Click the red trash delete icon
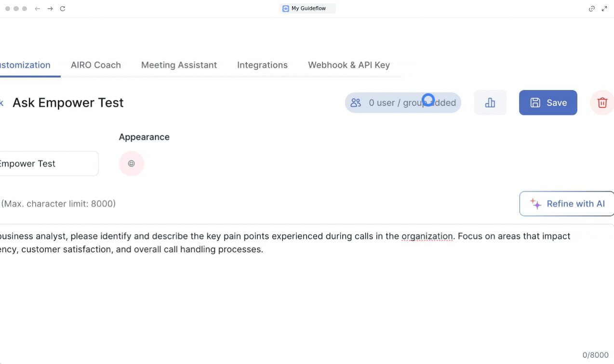614x364 pixels. (x=602, y=103)
